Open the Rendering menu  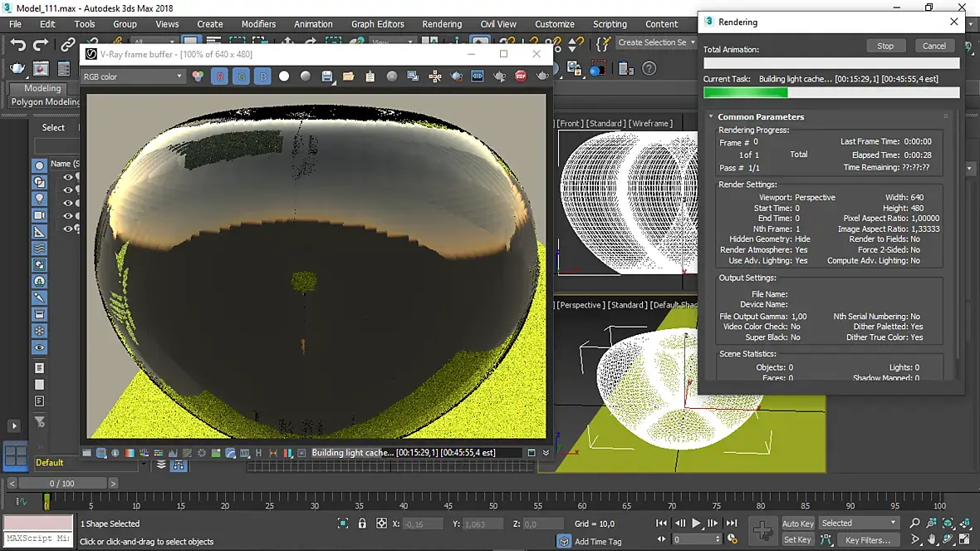[x=442, y=24]
